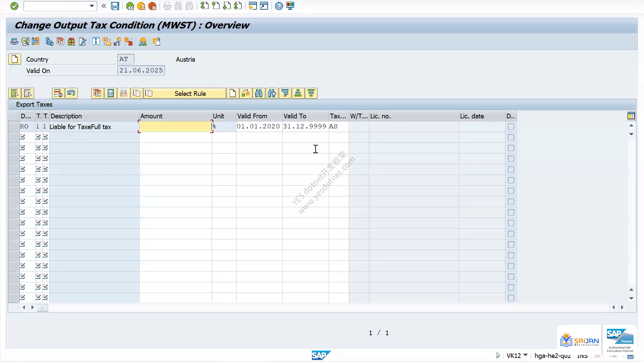Collapse the command field with double chevron
The width and height of the screenshot is (644, 362).
104,6
